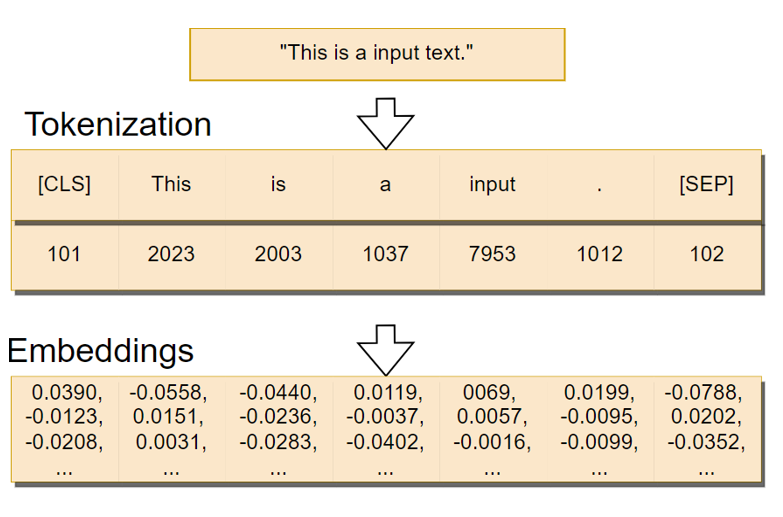Select the "input" token cell
Screen dimensions: 783x517
point(492,185)
